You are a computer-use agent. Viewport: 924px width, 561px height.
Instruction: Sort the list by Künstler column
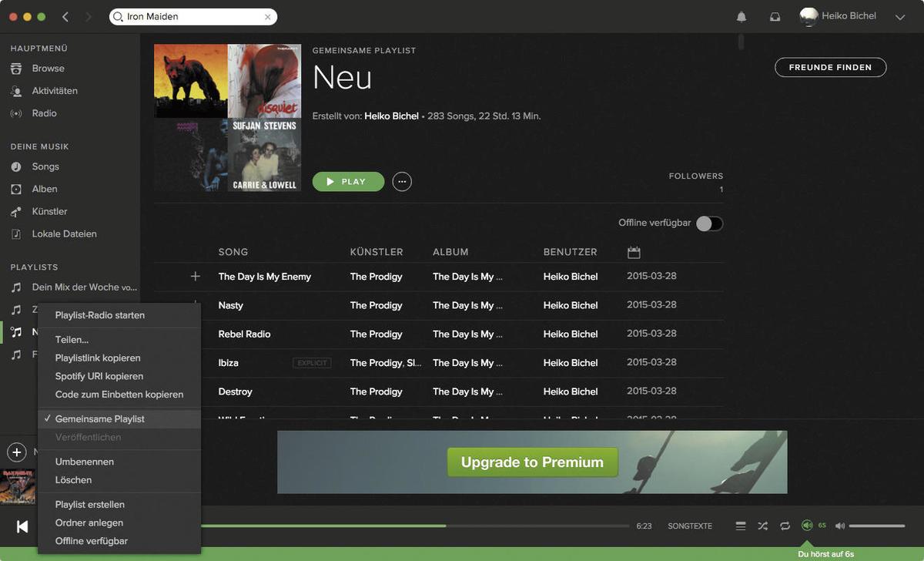[x=377, y=252]
